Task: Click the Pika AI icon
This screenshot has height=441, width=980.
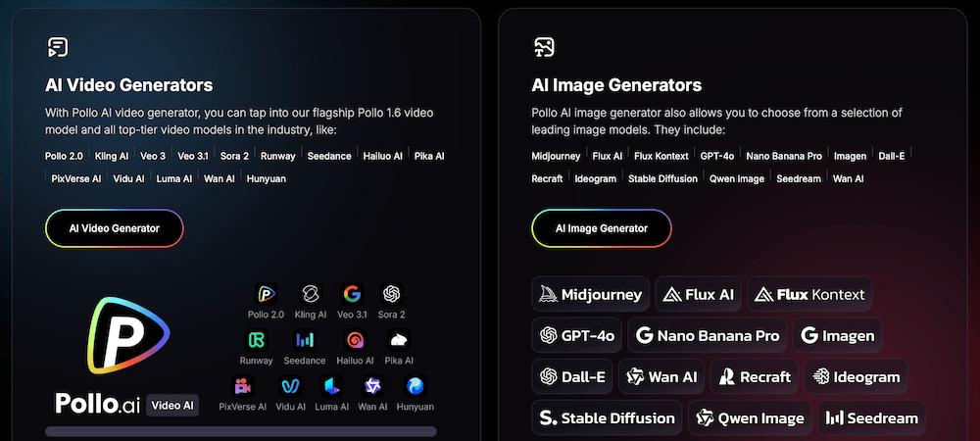Action: [399, 339]
